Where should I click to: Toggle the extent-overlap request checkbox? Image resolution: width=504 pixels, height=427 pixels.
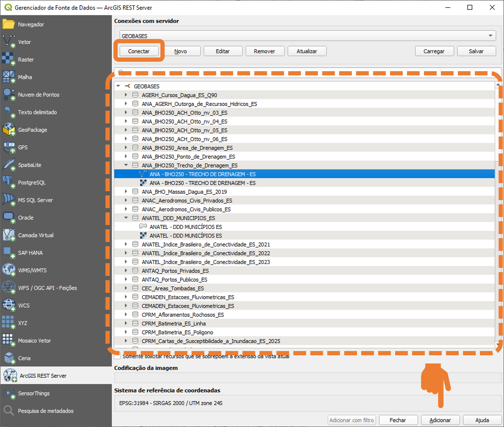point(117,356)
